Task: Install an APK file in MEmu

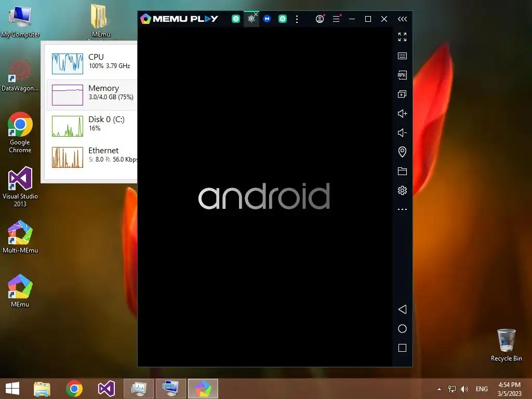Action: pyautogui.click(x=403, y=75)
